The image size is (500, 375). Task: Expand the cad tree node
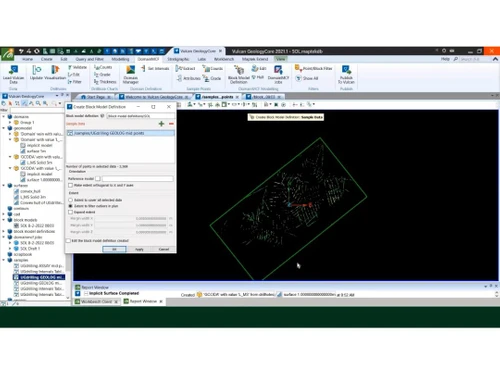click(x=4, y=214)
